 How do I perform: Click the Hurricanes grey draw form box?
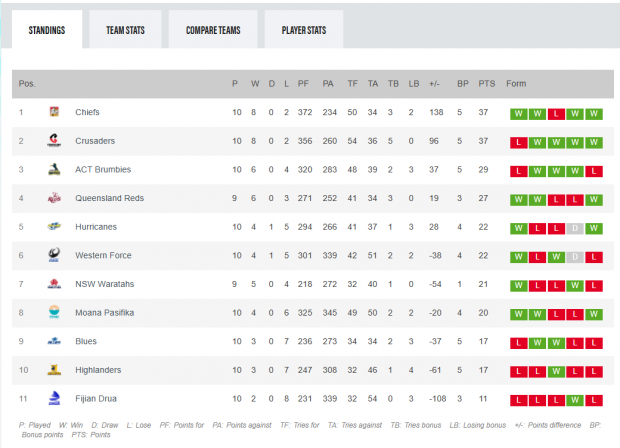575,228
